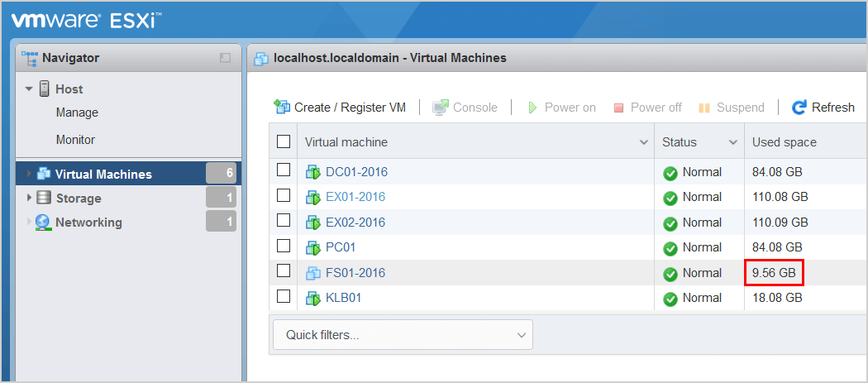
Task: Open the EX02-2016 virtual machine link
Action: pos(355,223)
